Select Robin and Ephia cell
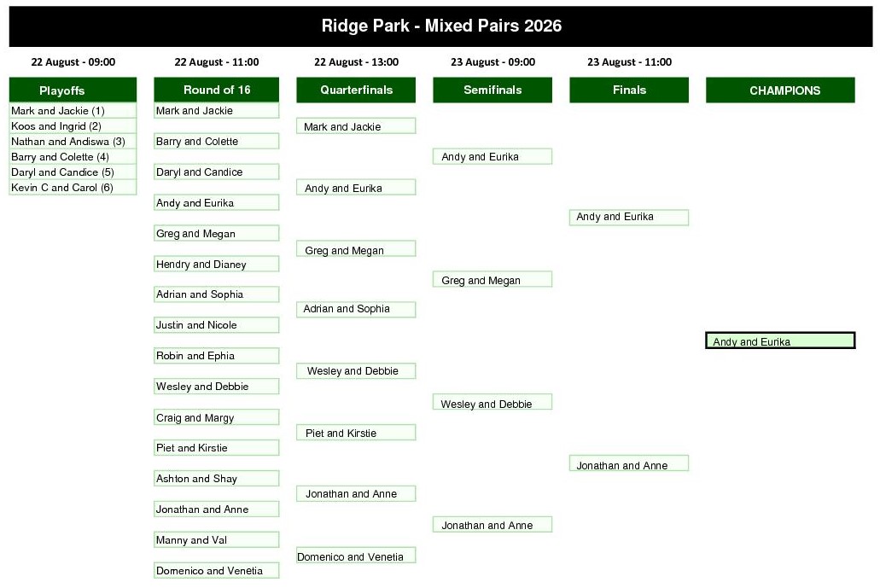Screen dimensions: 880x588 tap(216, 356)
